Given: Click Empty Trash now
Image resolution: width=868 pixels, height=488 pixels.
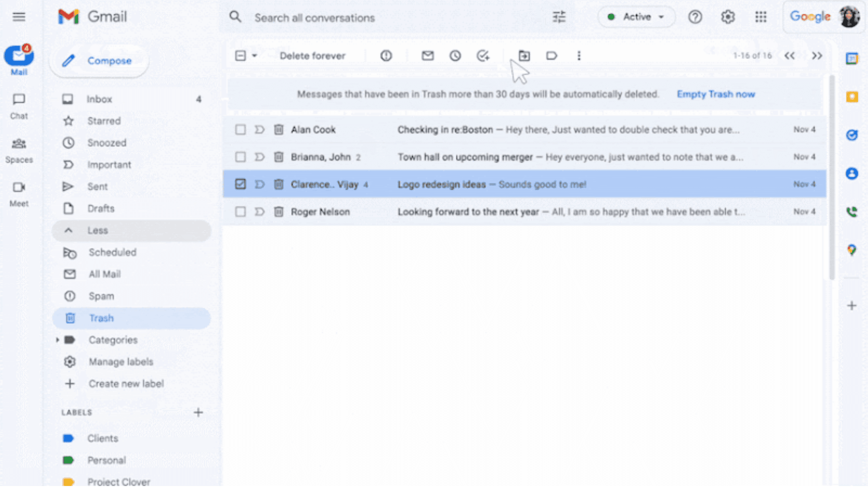Looking at the screenshot, I should pyautogui.click(x=716, y=94).
